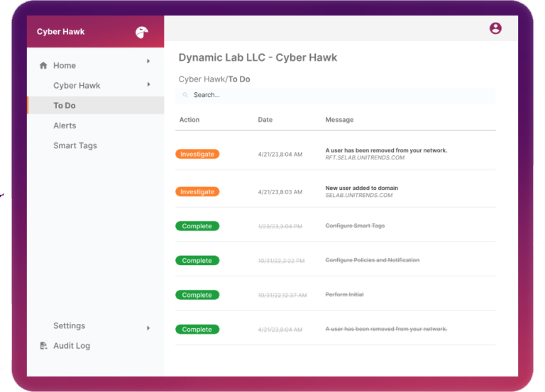Click Complete badge for Perform Initial
Viewport: 545px width, 392px height.
(197, 295)
